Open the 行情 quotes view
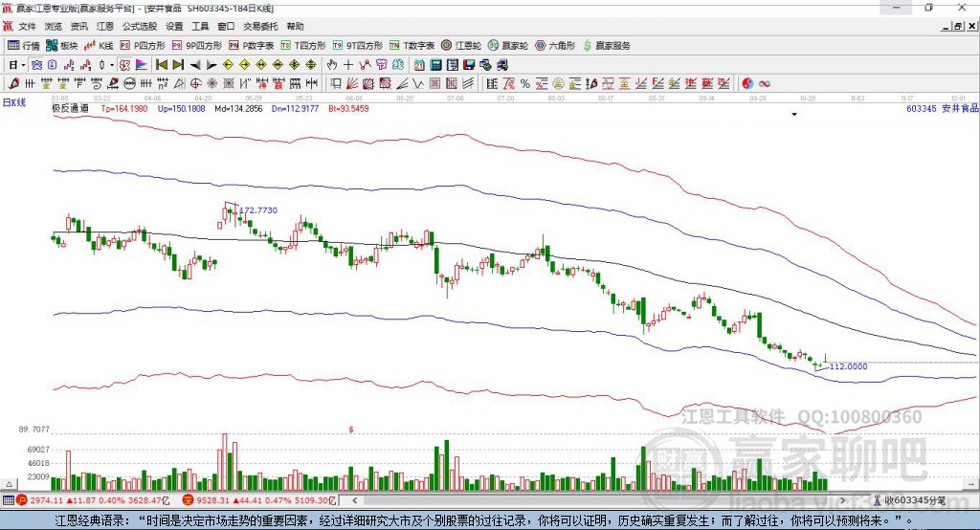This screenshot has width=980, height=530. 24,46
